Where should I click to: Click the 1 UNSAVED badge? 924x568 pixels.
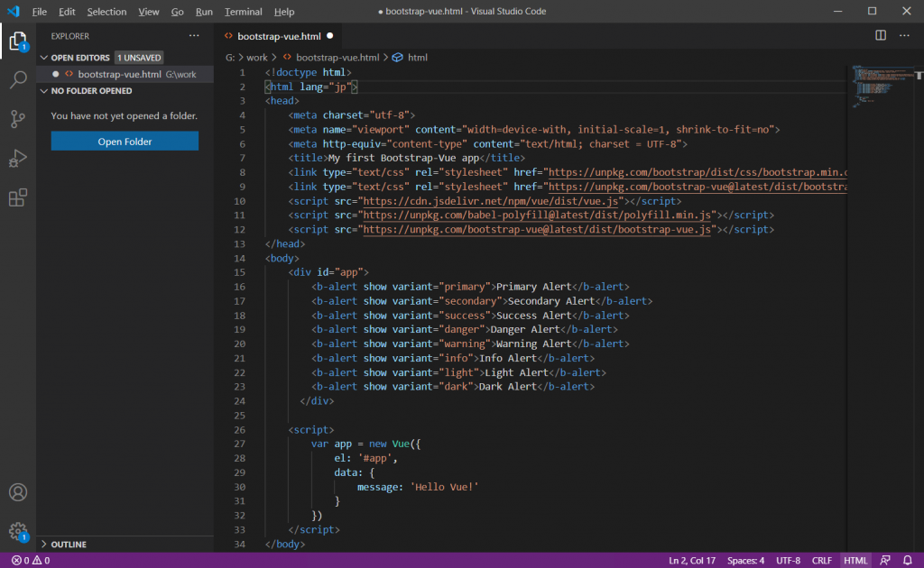pos(139,58)
